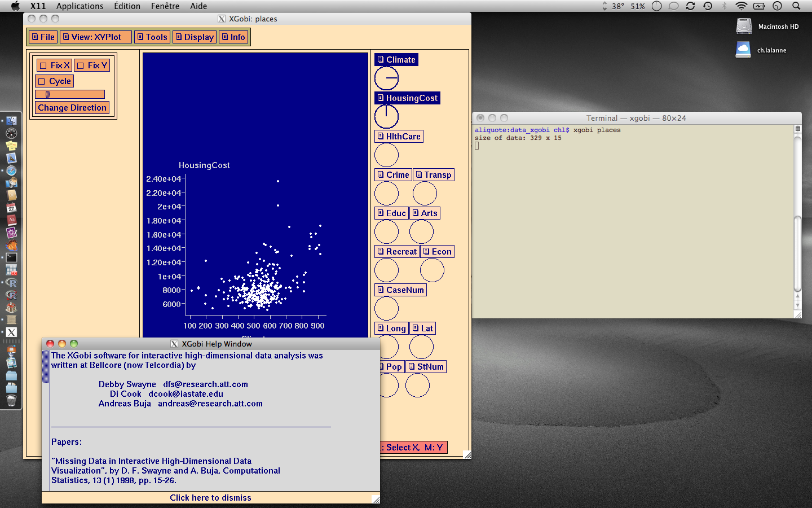This screenshot has width=812, height=508.
Task: Open the Fenêtre menu in menu bar
Action: tap(165, 6)
